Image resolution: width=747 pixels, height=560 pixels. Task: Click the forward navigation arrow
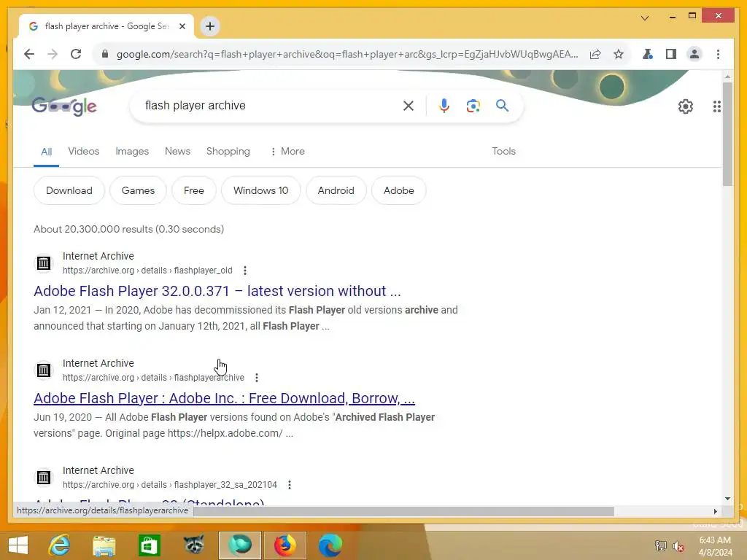[53, 54]
